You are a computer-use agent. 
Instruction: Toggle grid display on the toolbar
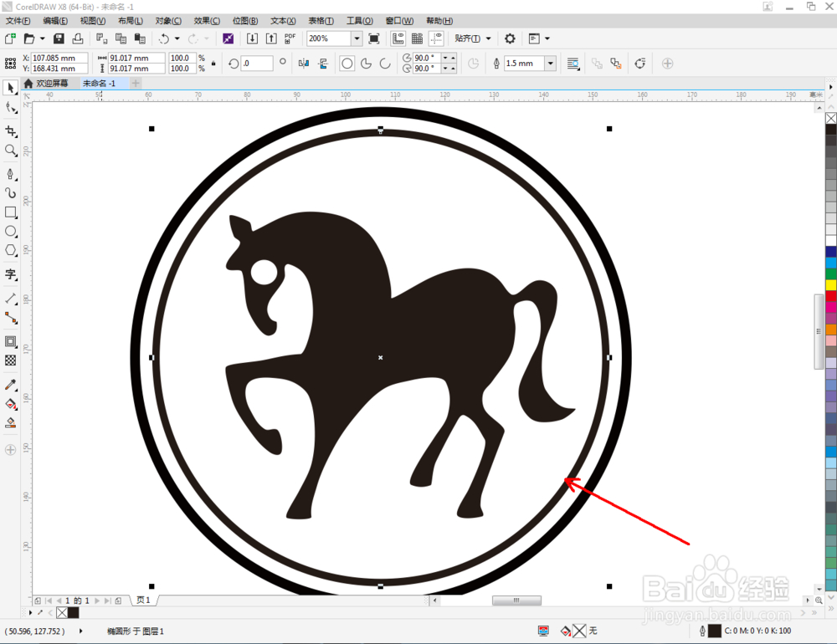pyautogui.click(x=417, y=38)
